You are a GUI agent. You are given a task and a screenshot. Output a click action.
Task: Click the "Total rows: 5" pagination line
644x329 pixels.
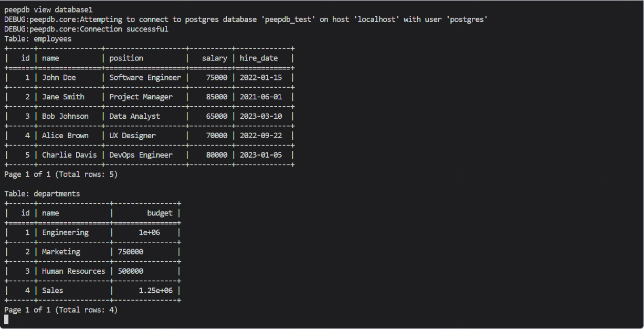click(61, 174)
